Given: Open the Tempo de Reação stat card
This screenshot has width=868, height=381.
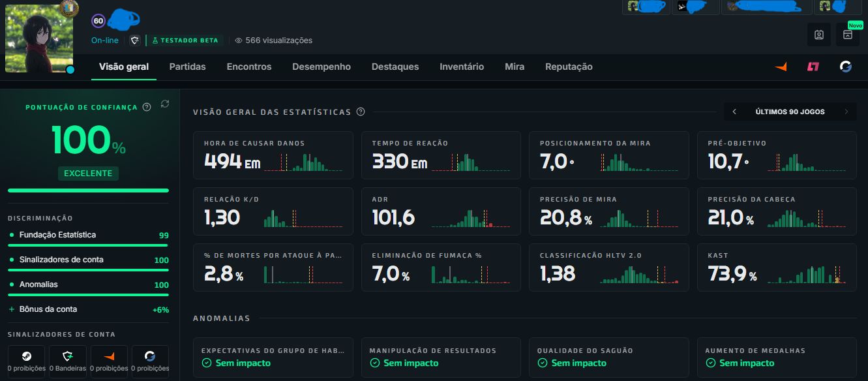Looking at the screenshot, I should click(x=441, y=155).
